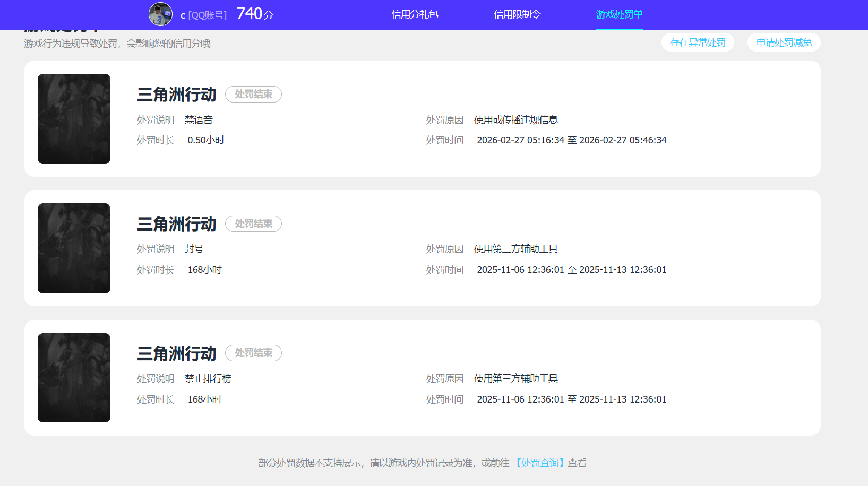This screenshot has width=868, height=486.
Task: Switch to the 信用限制令 tab
Action: 516,14
